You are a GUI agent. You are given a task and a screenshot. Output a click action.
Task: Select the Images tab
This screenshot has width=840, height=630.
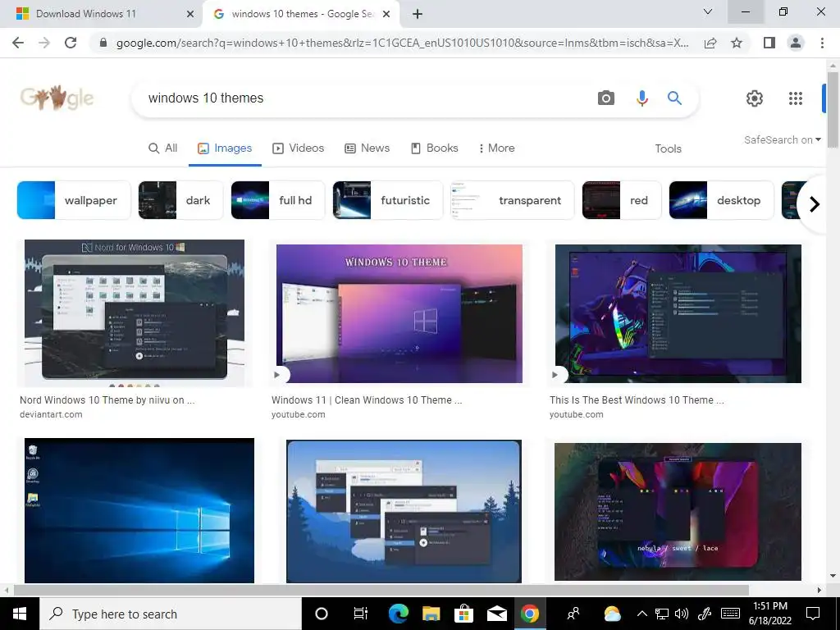click(x=225, y=148)
